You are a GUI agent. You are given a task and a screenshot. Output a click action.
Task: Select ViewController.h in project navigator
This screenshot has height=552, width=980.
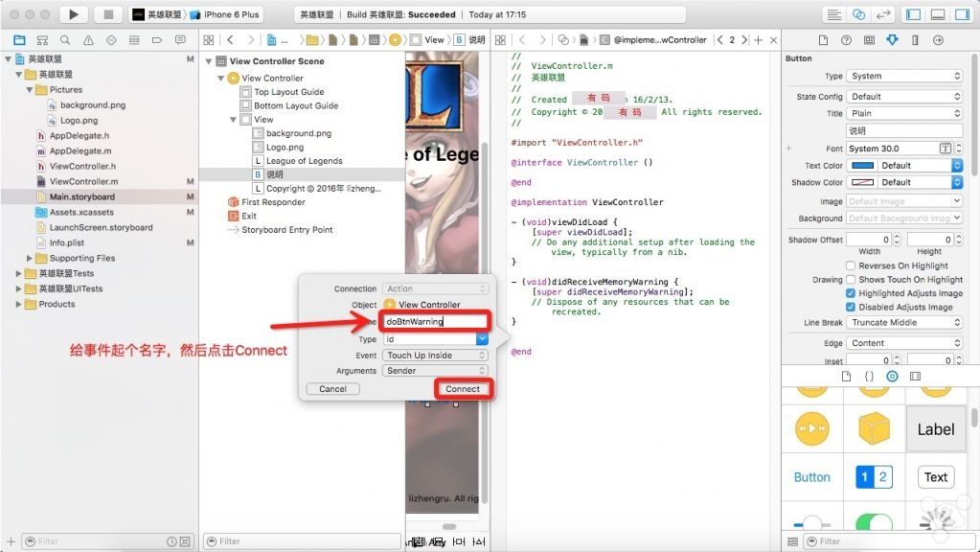[x=81, y=166]
